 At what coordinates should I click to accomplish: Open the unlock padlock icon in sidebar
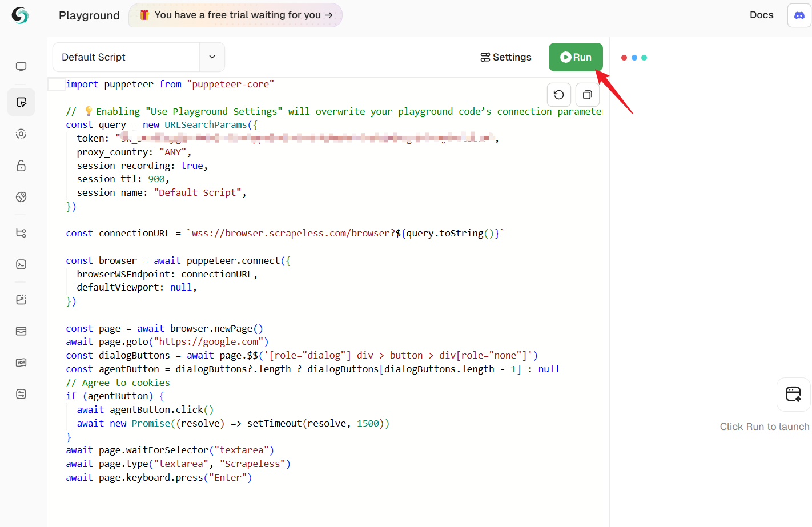click(x=21, y=166)
